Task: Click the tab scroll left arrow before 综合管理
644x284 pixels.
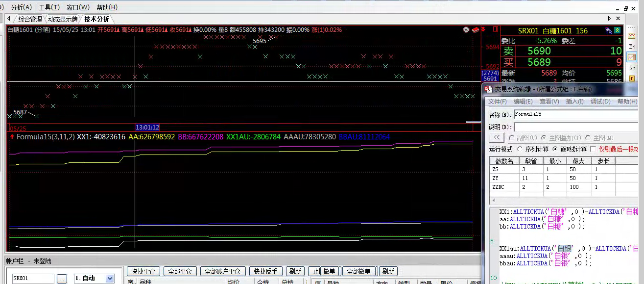Action: (8, 19)
